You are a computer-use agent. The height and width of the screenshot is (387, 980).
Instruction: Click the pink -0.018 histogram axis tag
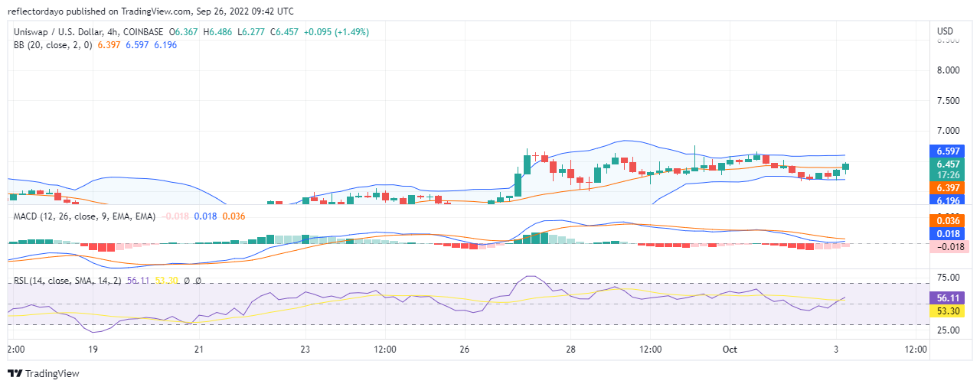click(x=949, y=246)
